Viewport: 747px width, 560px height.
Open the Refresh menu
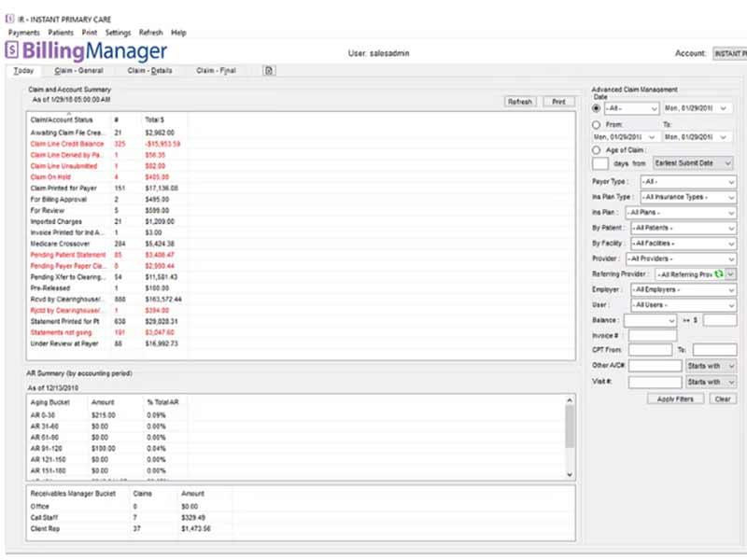[150, 33]
